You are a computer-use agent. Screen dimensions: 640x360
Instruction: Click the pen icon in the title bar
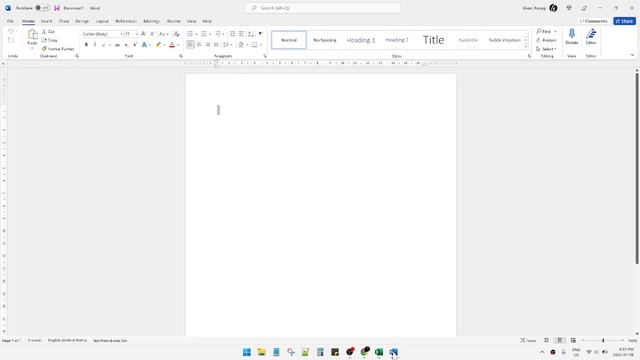[x=584, y=8]
